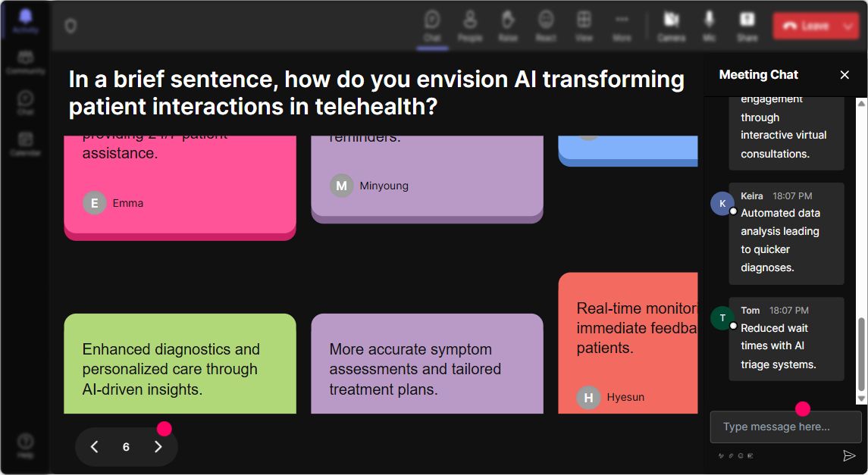The image size is (868, 475).
Task: Open the View layout options
Action: [x=584, y=26]
